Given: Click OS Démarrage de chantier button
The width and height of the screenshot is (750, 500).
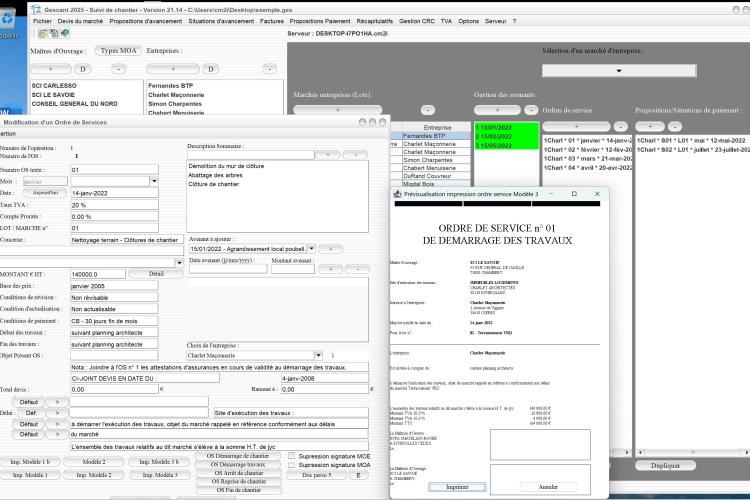Looking at the screenshot, I should 238,456.
